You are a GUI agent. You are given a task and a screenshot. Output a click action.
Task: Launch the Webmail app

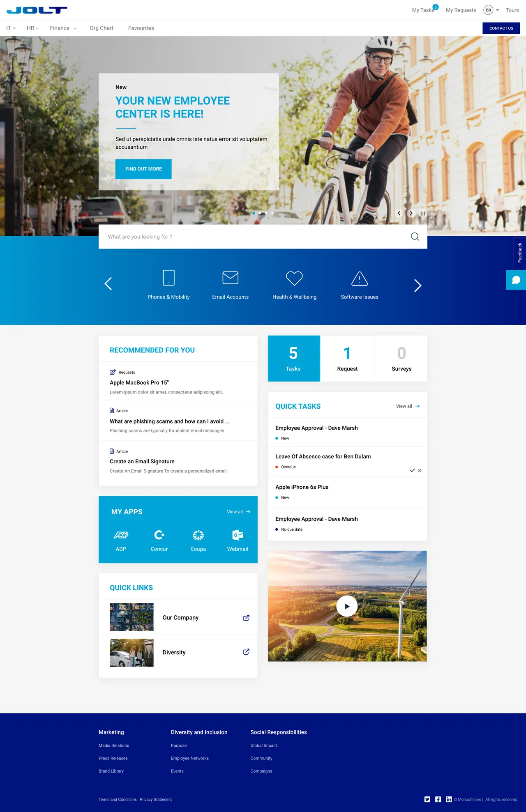click(238, 540)
